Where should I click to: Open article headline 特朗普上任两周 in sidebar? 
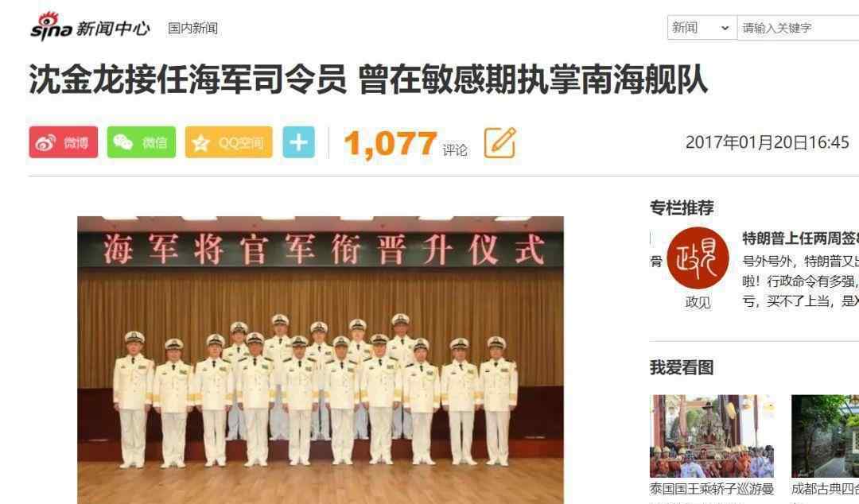pos(800,238)
